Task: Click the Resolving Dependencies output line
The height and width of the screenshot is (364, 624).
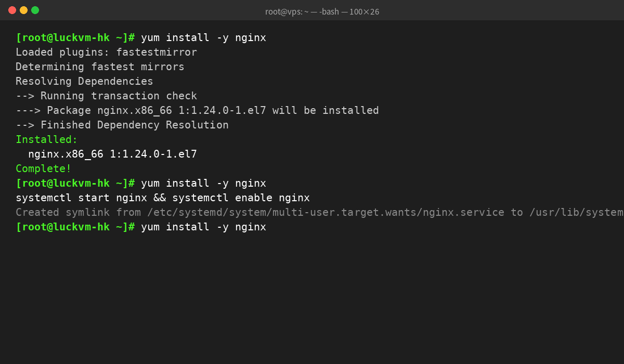Action: coord(84,82)
